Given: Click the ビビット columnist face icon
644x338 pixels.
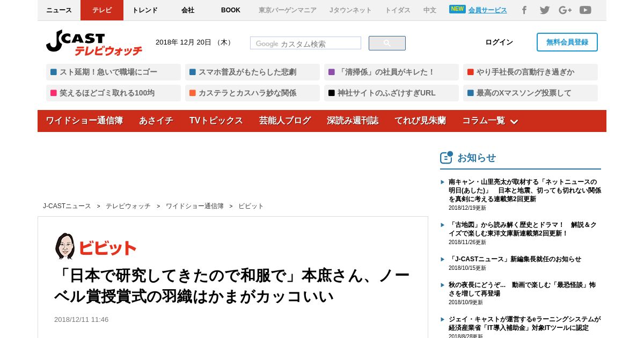Looking at the screenshot, I should (65, 246).
